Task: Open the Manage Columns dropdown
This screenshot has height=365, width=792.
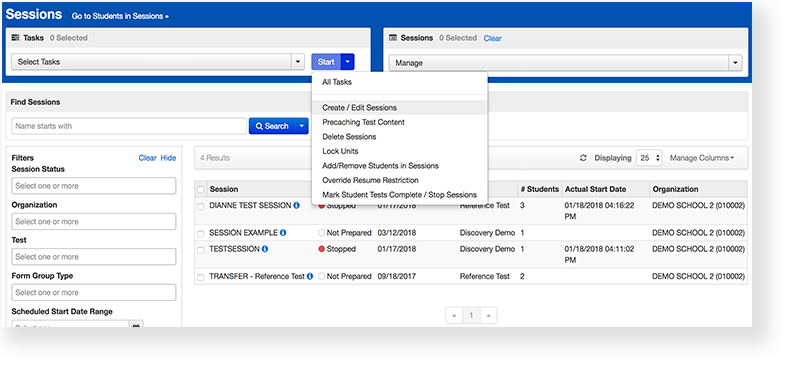Action: pyautogui.click(x=702, y=158)
